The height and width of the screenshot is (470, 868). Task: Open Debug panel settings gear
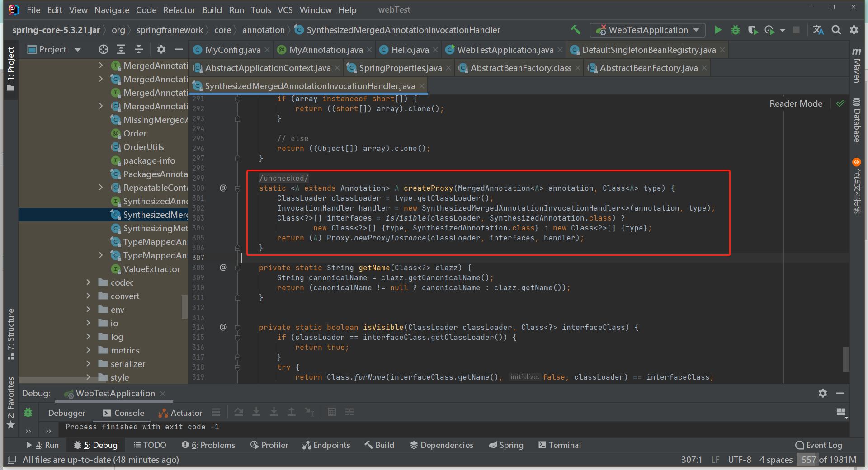tap(823, 393)
